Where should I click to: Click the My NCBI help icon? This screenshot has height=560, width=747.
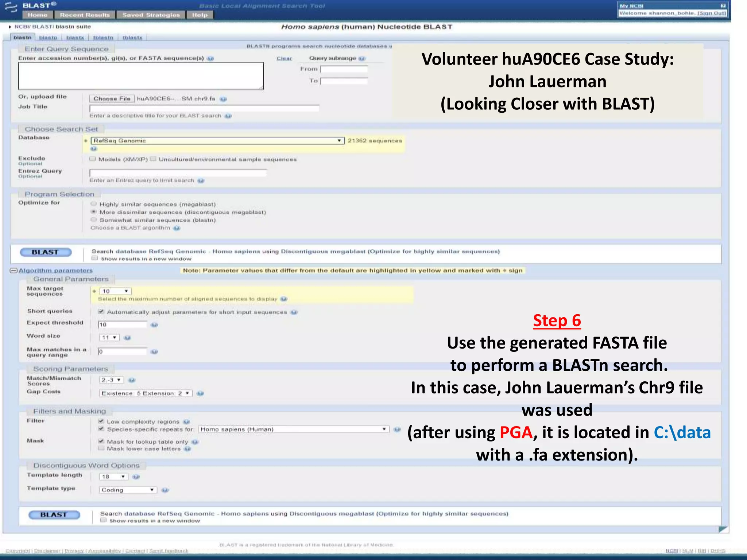point(723,5)
